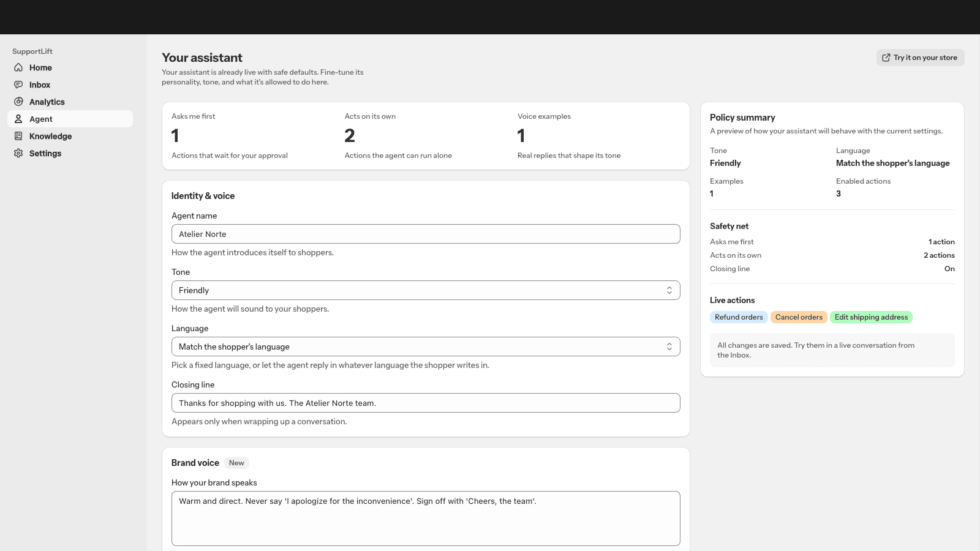
Task: Click the Agent person icon
Action: pos(18,119)
